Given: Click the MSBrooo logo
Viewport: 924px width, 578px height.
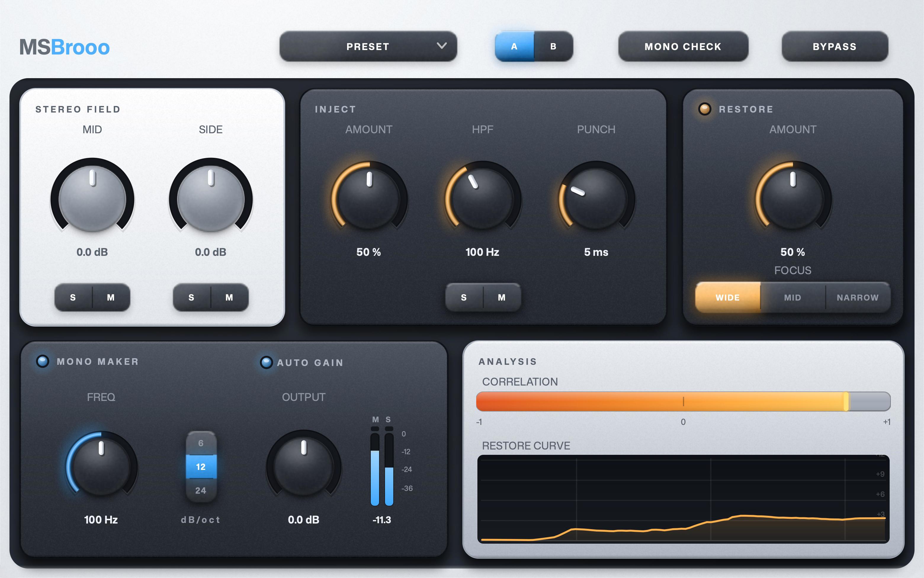Looking at the screenshot, I should tap(65, 47).
